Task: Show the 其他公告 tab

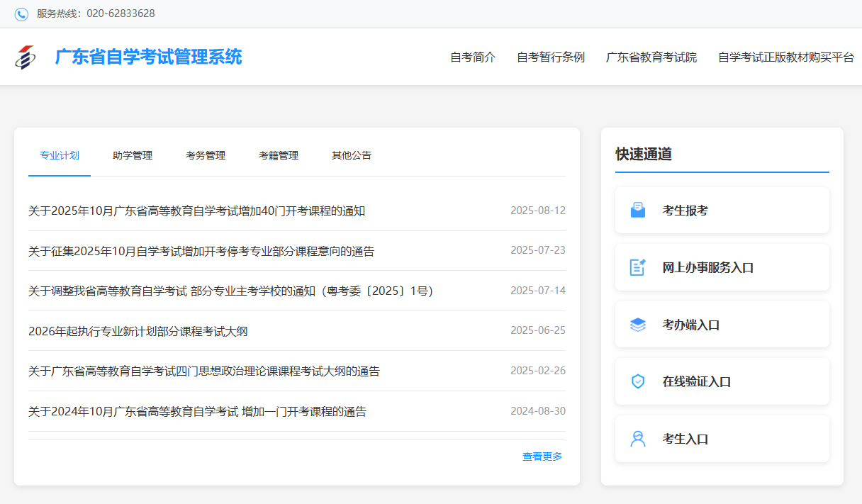Action: pos(352,155)
